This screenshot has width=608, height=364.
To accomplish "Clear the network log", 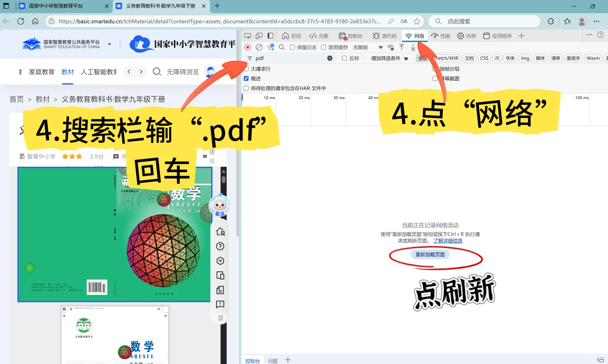I will coord(259,47).
